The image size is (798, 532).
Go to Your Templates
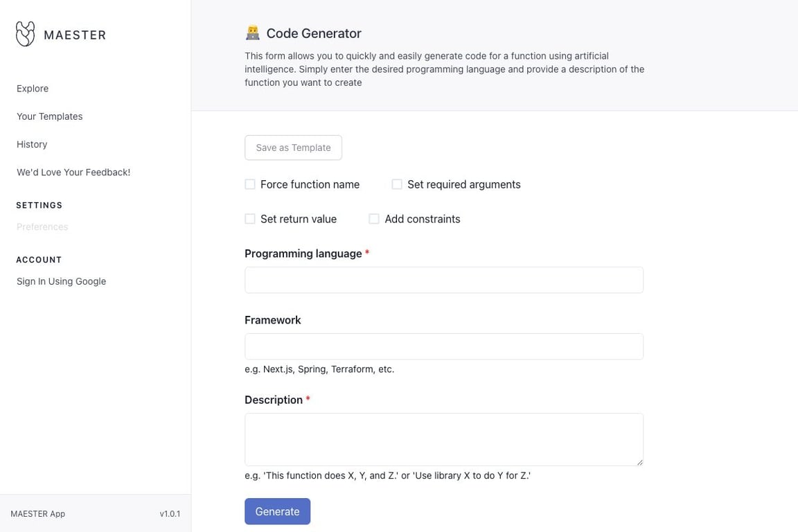50,116
